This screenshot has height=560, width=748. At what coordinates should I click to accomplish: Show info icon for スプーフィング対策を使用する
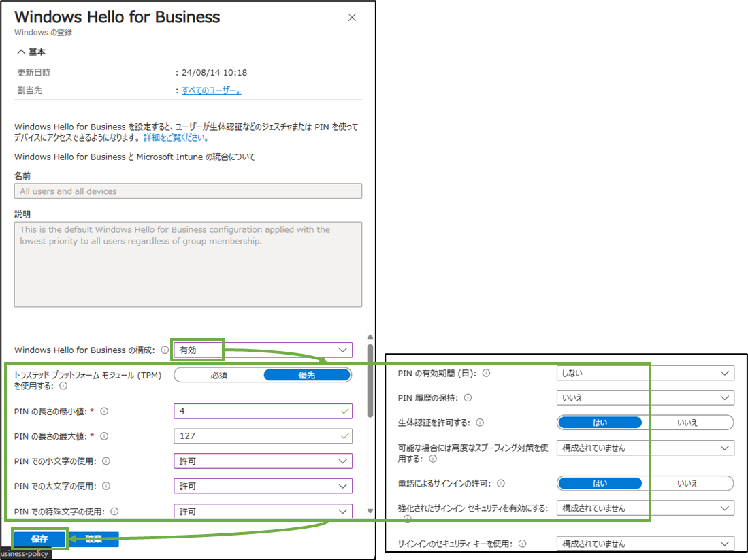coord(433,459)
